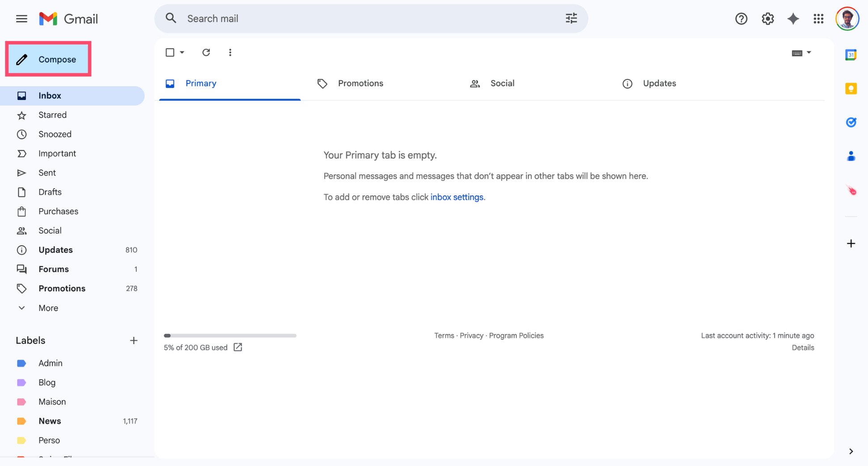Open the selection options dropdown arrow

point(181,52)
